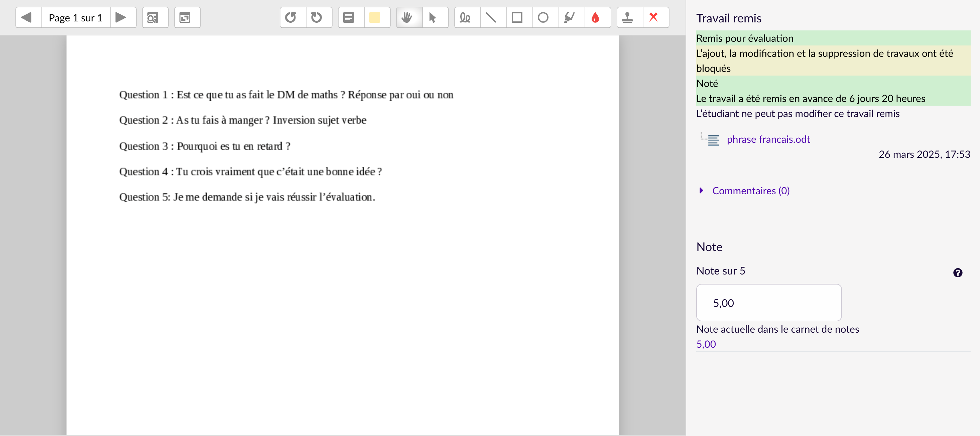Select the highlighter tool
The height and width of the screenshot is (436, 980).
pyautogui.click(x=569, y=17)
